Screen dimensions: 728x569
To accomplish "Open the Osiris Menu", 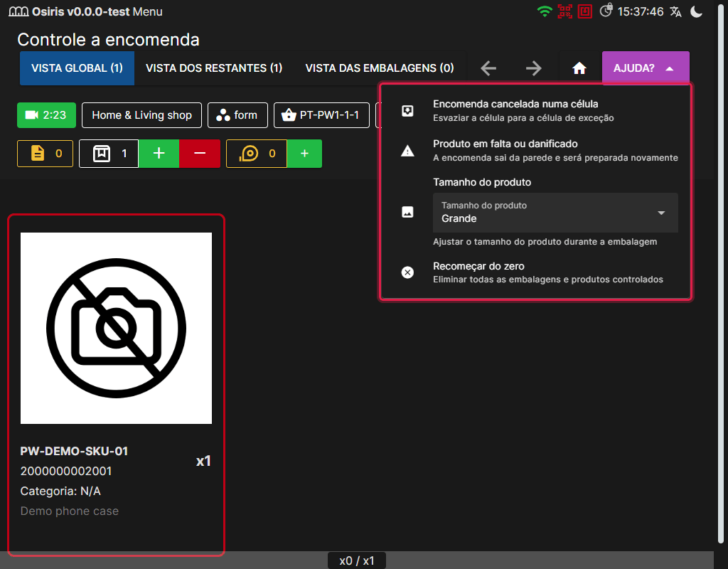I will (148, 11).
